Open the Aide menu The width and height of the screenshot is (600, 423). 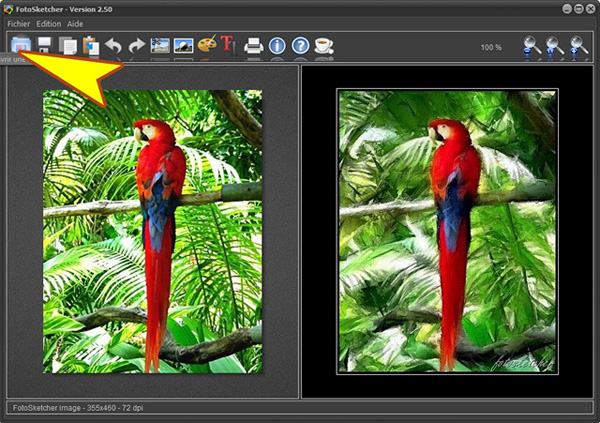click(76, 23)
